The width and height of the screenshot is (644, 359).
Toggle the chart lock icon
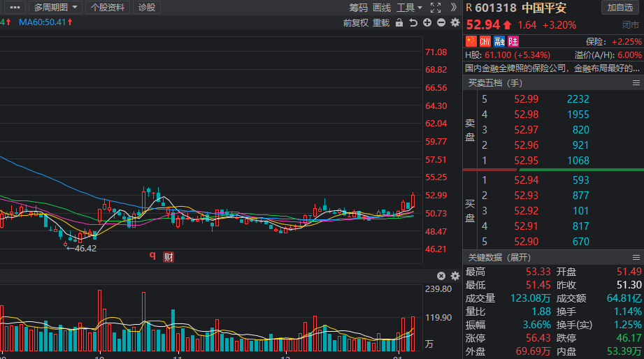(399, 22)
